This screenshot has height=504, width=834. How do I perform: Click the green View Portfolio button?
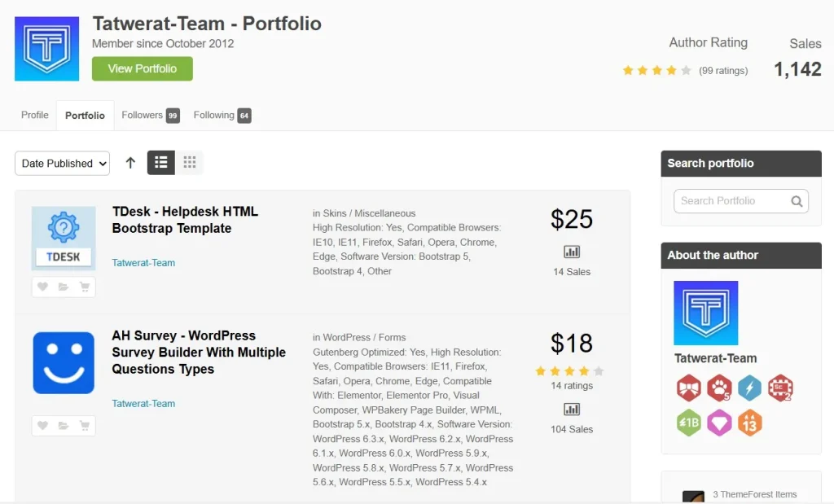[143, 68]
